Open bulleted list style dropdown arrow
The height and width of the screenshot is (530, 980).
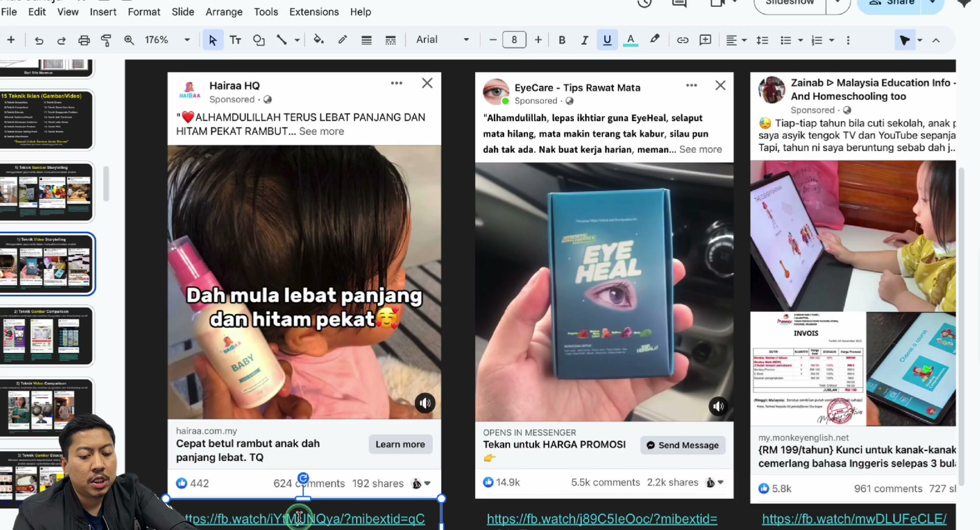pos(800,40)
